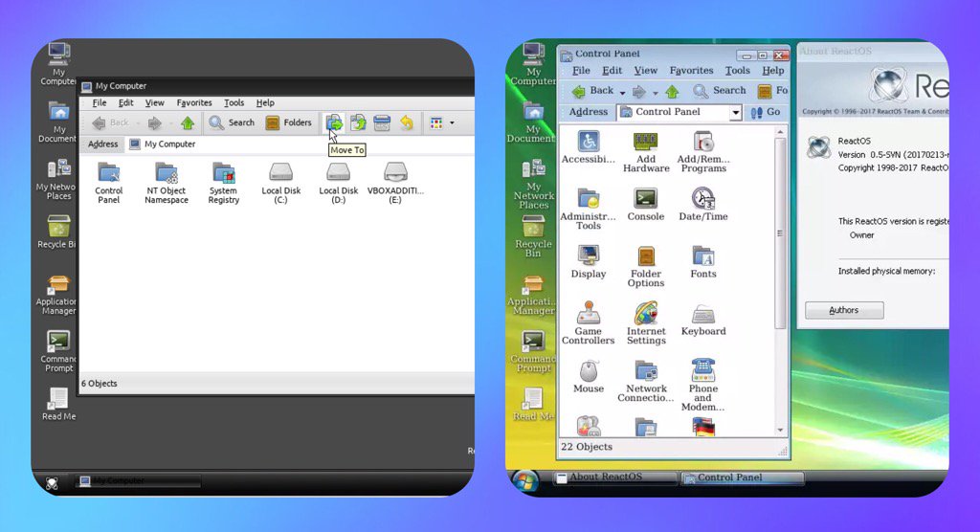This screenshot has width=980, height=532.
Task: Open Favorites menu in My Computer window
Action: click(x=193, y=102)
